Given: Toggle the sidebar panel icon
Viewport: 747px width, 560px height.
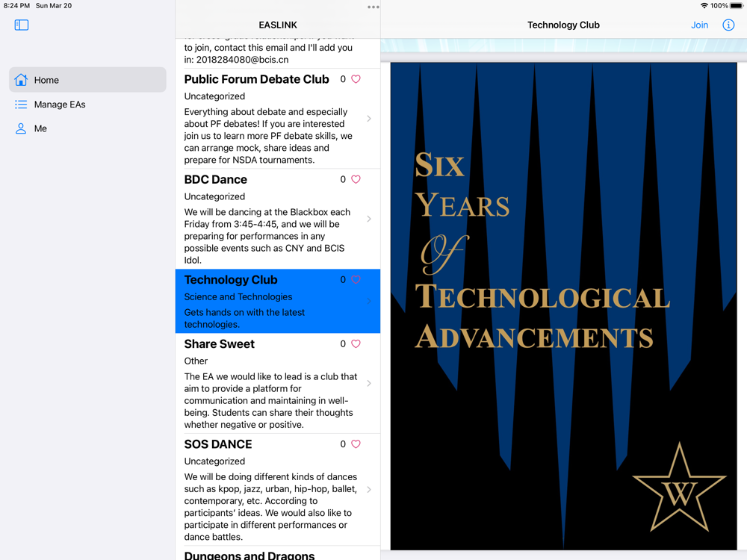Looking at the screenshot, I should tap(22, 25).
